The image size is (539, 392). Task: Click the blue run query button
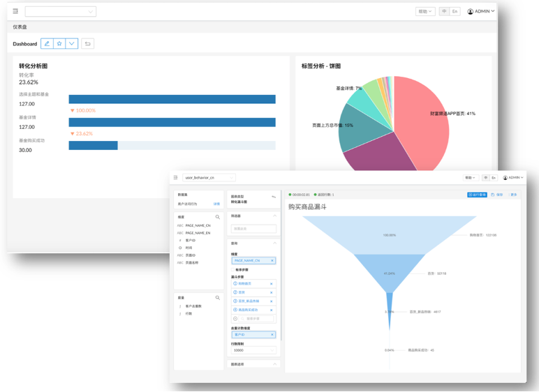click(x=477, y=195)
